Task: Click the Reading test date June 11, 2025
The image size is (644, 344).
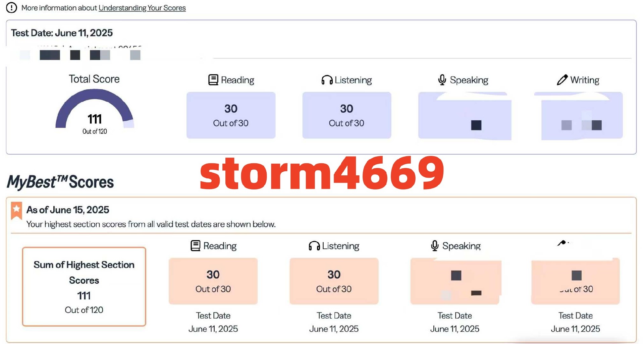Action: (213, 329)
